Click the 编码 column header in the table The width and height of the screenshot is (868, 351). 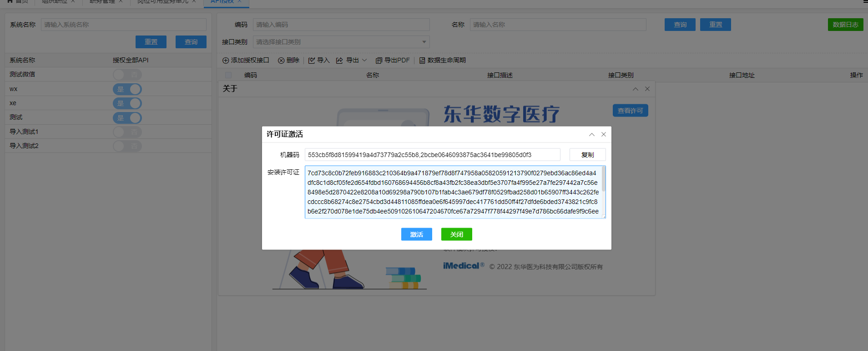pos(251,75)
